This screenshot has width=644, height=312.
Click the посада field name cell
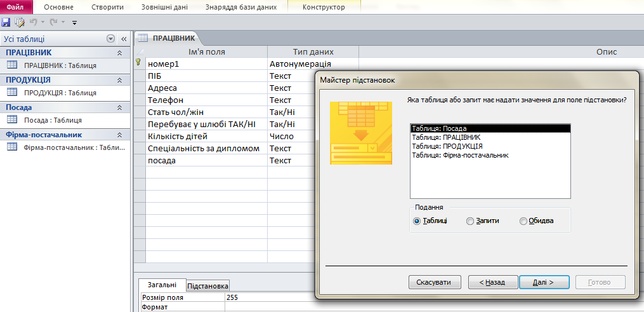[x=207, y=160]
